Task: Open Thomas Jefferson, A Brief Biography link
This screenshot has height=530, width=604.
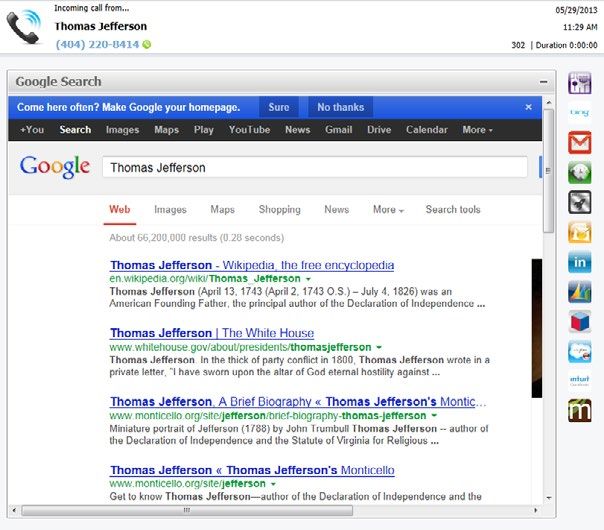Action: [x=298, y=402]
